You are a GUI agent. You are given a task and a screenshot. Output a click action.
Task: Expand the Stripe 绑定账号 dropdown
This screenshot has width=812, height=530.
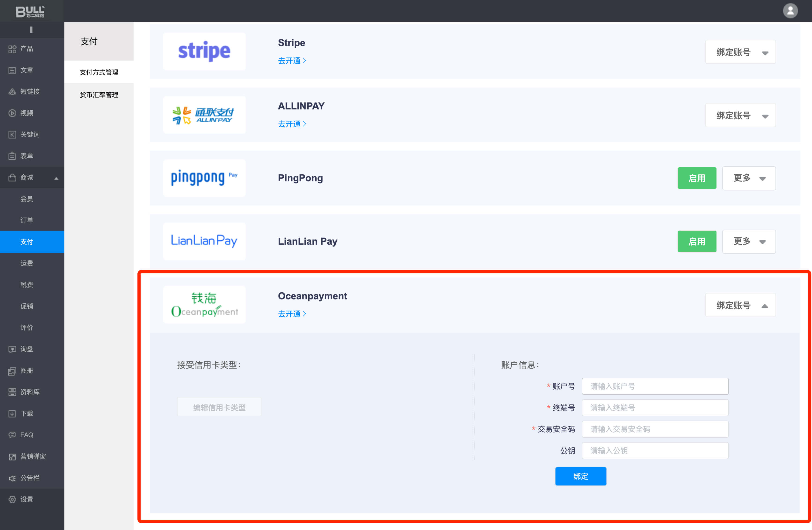[x=740, y=52]
